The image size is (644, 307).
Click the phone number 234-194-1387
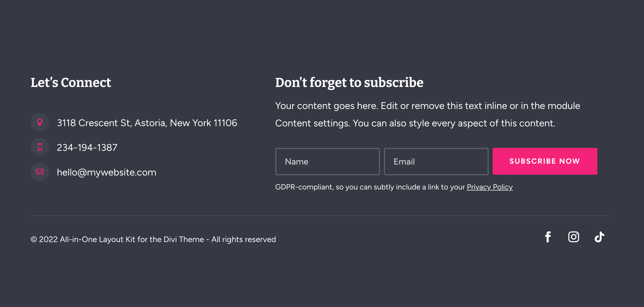tap(87, 148)
